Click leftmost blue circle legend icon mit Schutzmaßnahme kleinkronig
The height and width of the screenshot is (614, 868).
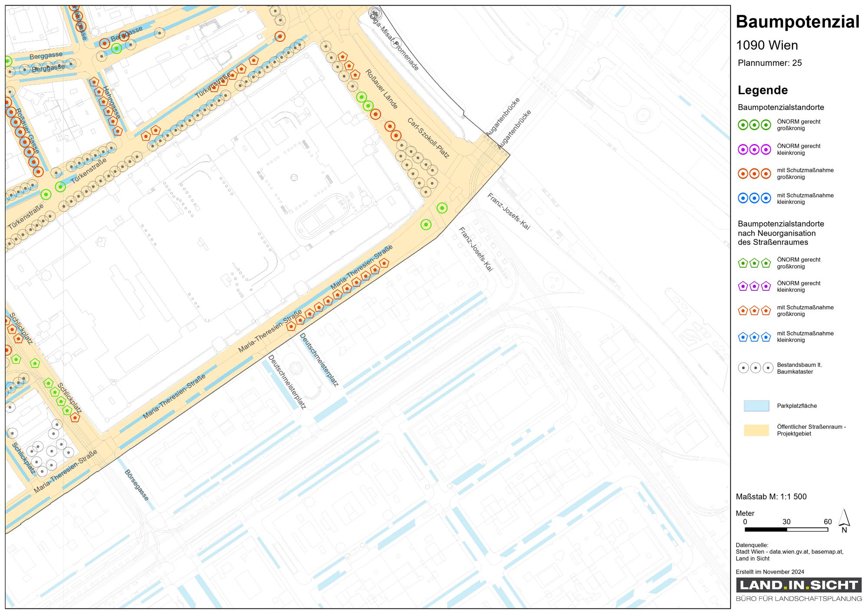coord(743,198)
